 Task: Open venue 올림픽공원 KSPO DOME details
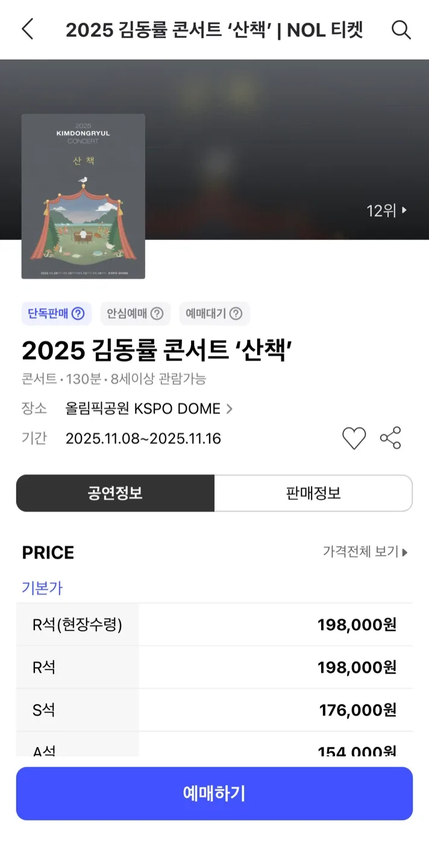coord(143,409)
